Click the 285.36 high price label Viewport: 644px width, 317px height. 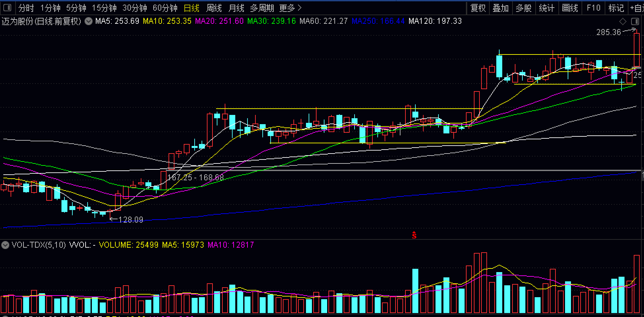pos(608,32)
